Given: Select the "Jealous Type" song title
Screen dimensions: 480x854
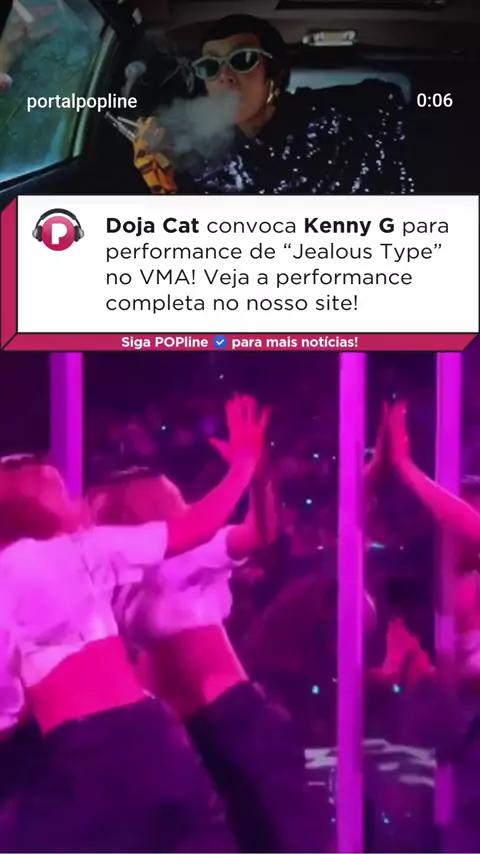Looking at the screenshot, I should pyautogui.click(x=363, y=252).
